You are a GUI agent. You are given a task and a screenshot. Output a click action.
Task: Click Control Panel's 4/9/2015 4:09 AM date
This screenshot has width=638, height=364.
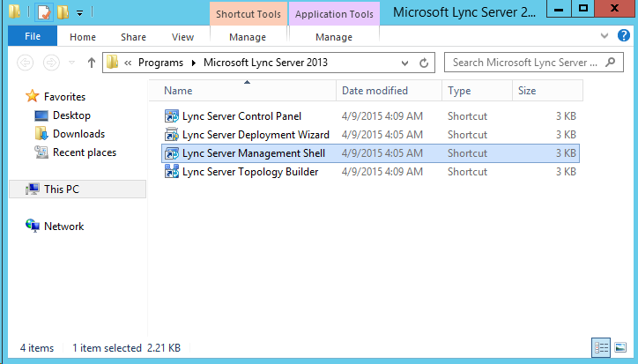click(382, 116)
